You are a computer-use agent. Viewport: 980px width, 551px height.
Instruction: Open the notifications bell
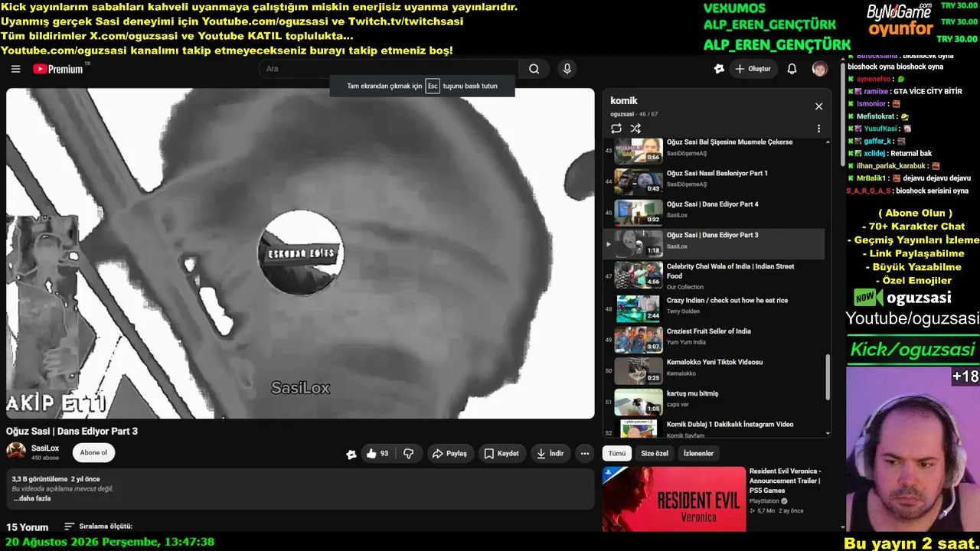792,69
